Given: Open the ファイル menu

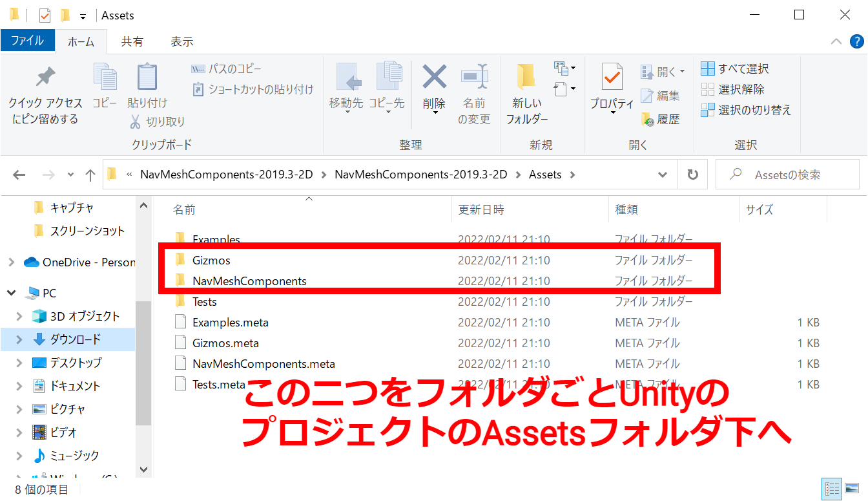Looking at the screenshot, I should (x=27, y=40).
